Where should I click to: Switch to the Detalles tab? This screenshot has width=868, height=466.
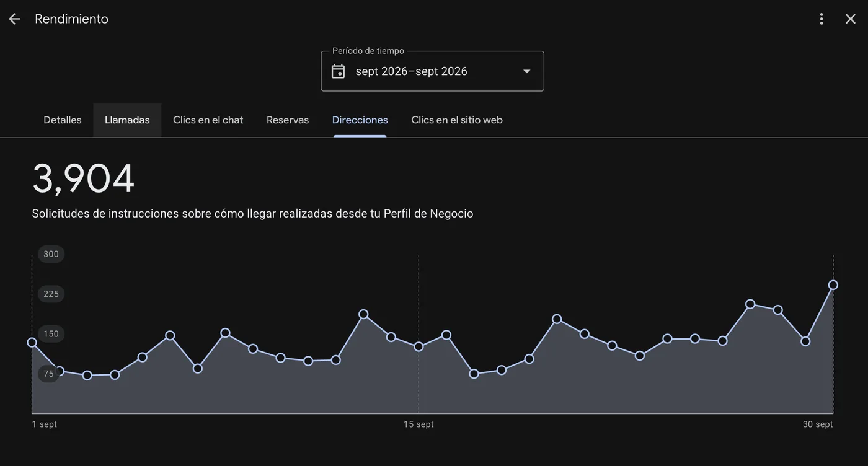pyautogui.click(x=63, y=120)
